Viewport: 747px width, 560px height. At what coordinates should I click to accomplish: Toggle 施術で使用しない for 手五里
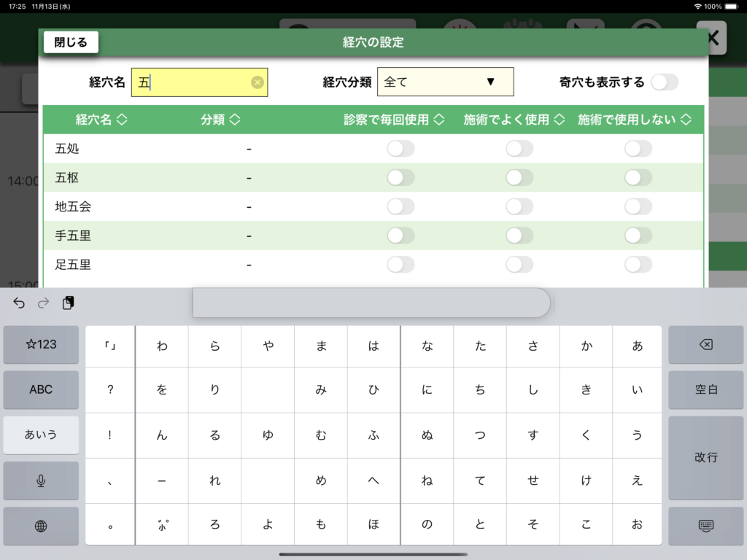pos(638,236)
